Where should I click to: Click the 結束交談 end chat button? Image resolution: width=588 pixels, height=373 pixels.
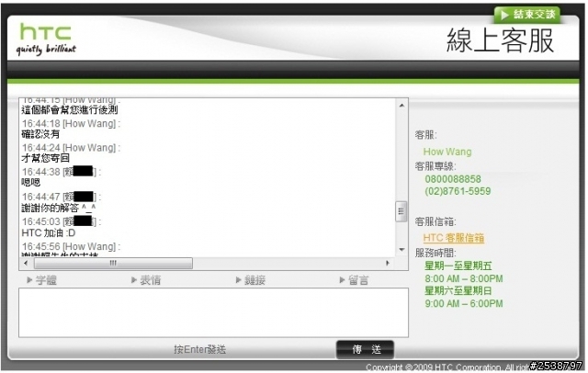click(x=526, y=15)
